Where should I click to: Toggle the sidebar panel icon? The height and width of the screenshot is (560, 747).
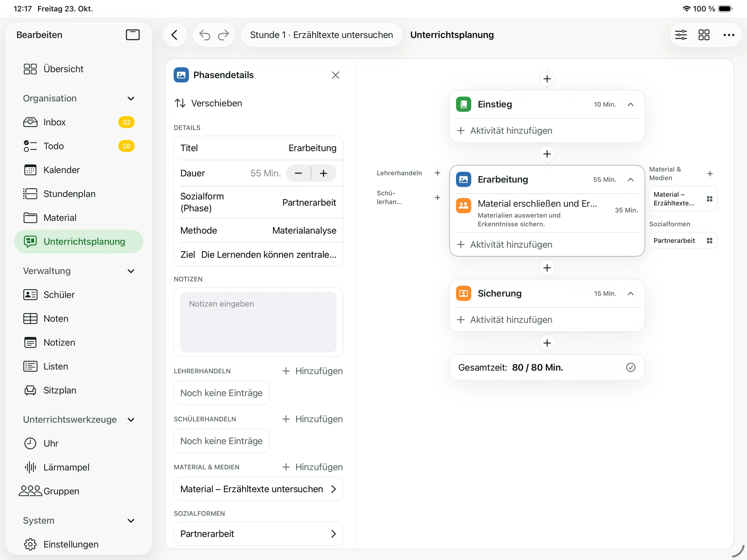point(133,35)
